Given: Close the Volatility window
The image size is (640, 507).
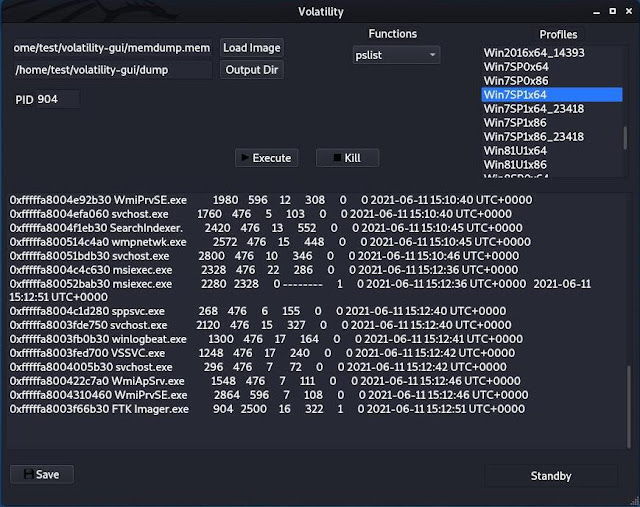Looking at the screenshot, I should point(629,11).
